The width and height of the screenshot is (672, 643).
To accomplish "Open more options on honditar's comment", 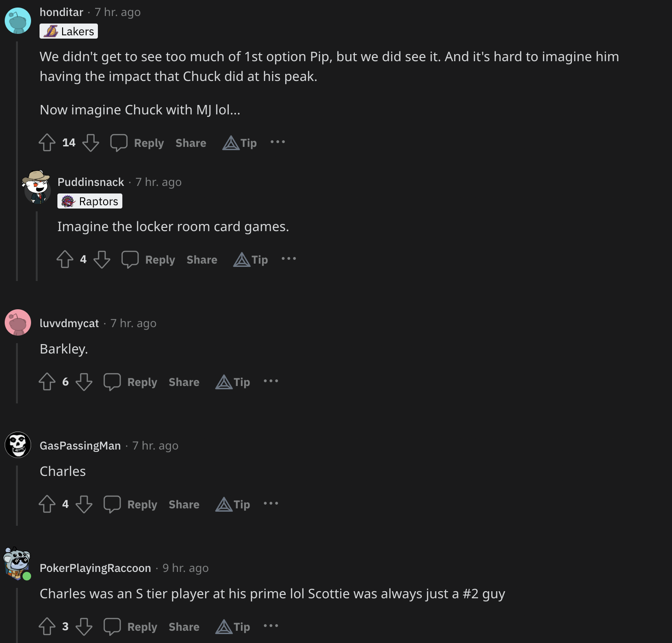I will (x=278, y=142).
